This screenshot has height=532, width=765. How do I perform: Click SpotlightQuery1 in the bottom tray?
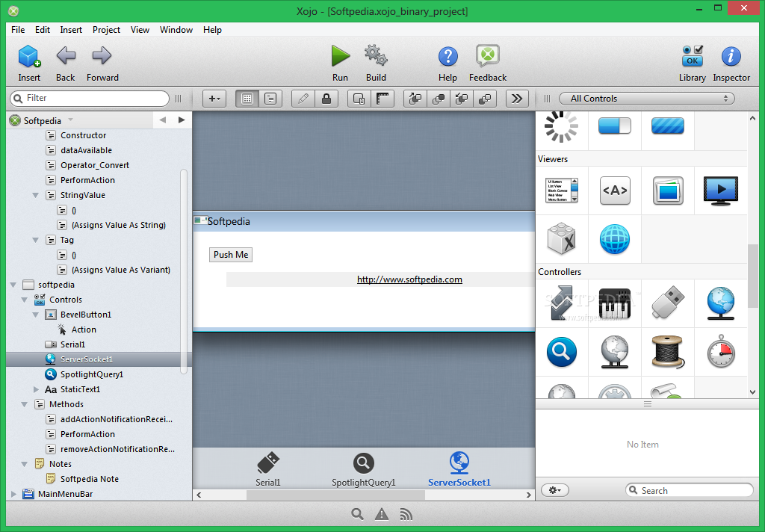364,469
